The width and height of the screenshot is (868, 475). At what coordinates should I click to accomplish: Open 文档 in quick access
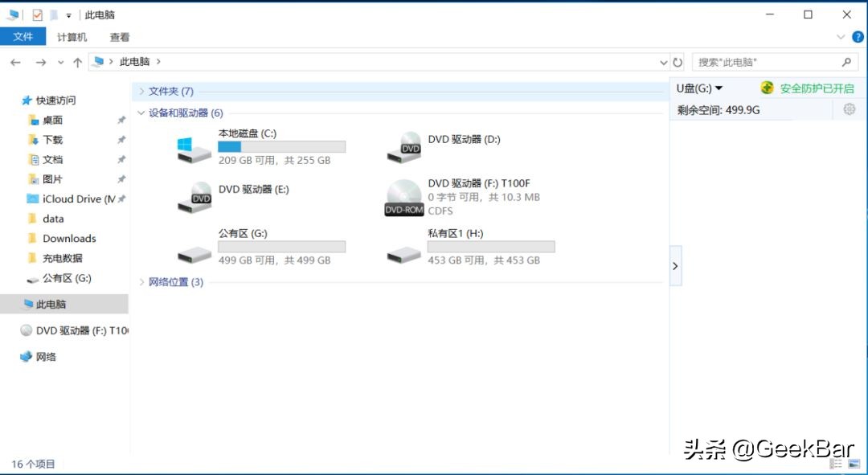pos(52,160)
